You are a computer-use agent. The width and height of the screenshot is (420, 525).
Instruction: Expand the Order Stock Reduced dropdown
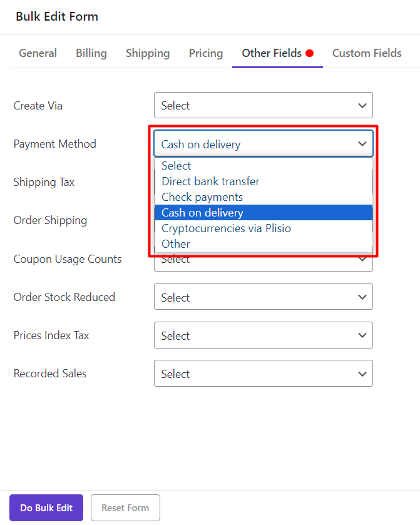pyautogui.click(x=263, y=297)
